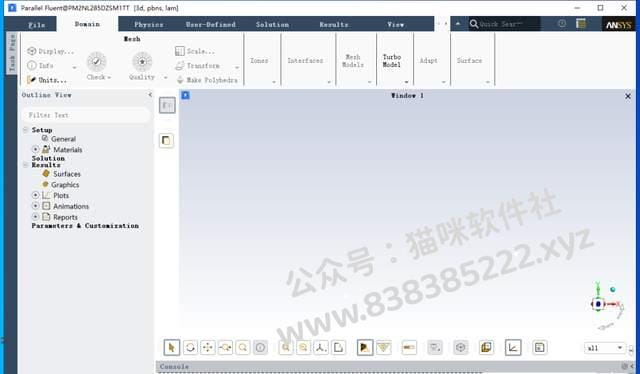Image resolution: width=640 pixels, height=374 pixels.
Task: Open the 'all' combo box
Action: coord(604,348)
